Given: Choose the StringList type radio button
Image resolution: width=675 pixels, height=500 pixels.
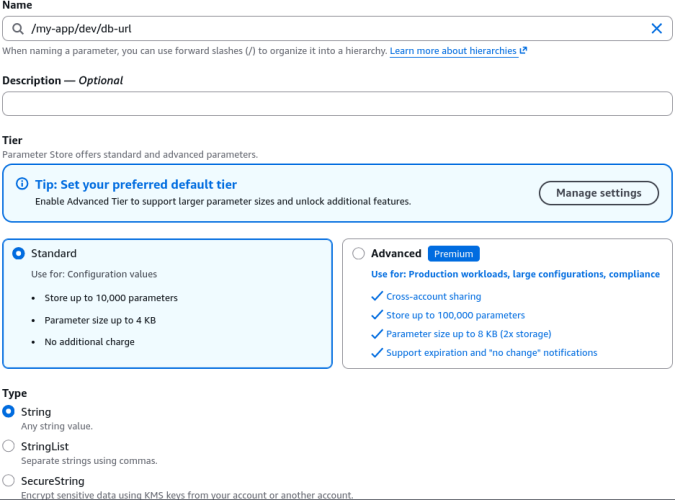Looking at the screenshot, I should click(9, 446).
